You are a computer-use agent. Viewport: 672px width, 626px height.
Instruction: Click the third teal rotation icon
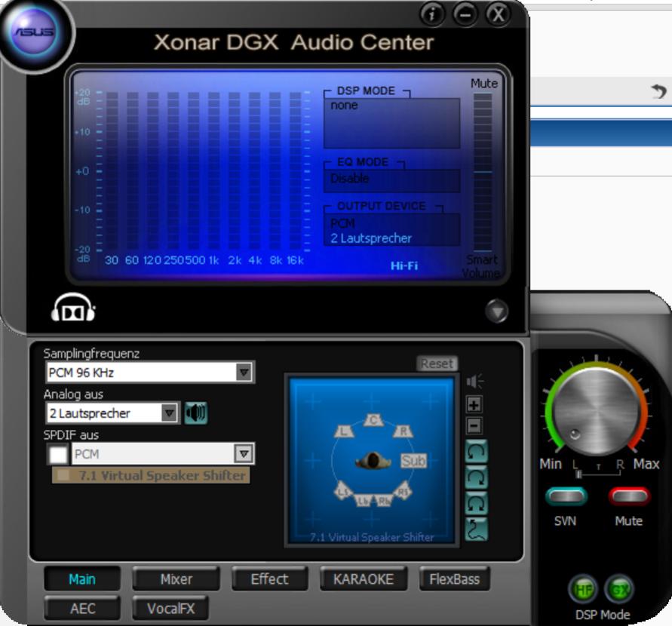[477, 503]
